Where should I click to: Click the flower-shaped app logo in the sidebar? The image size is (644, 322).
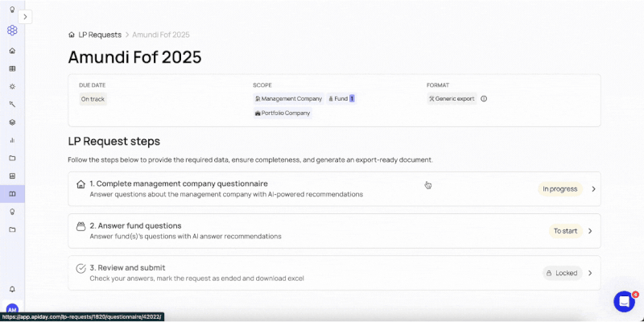(x=12, y=30)
